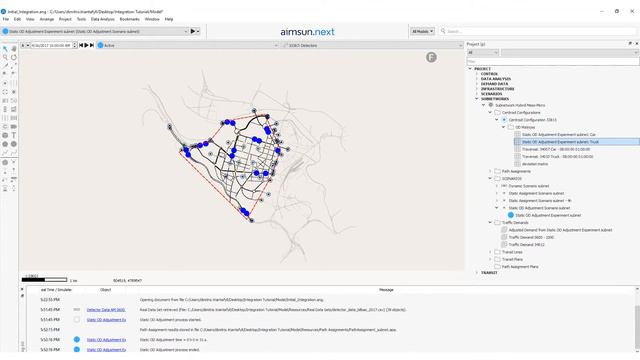Select the arrow selection tool
The image size is (640, 360).
pyautogui.click(x=5, y=49)
